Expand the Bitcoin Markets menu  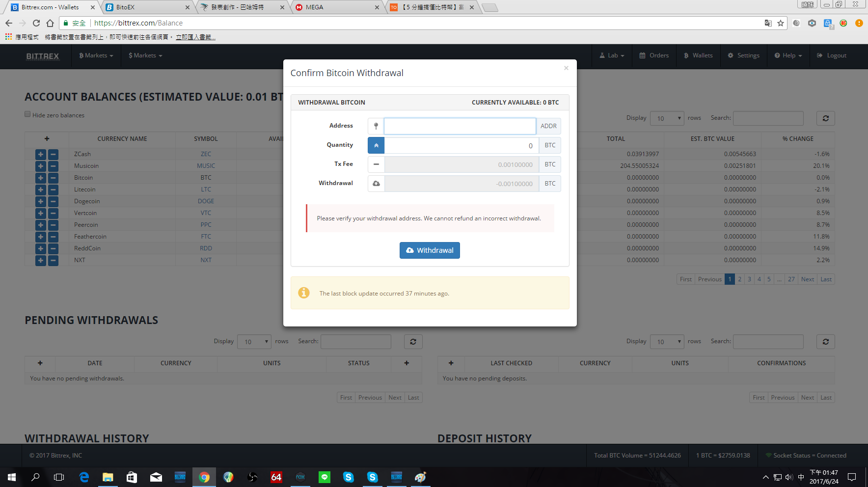click(96, 55)
